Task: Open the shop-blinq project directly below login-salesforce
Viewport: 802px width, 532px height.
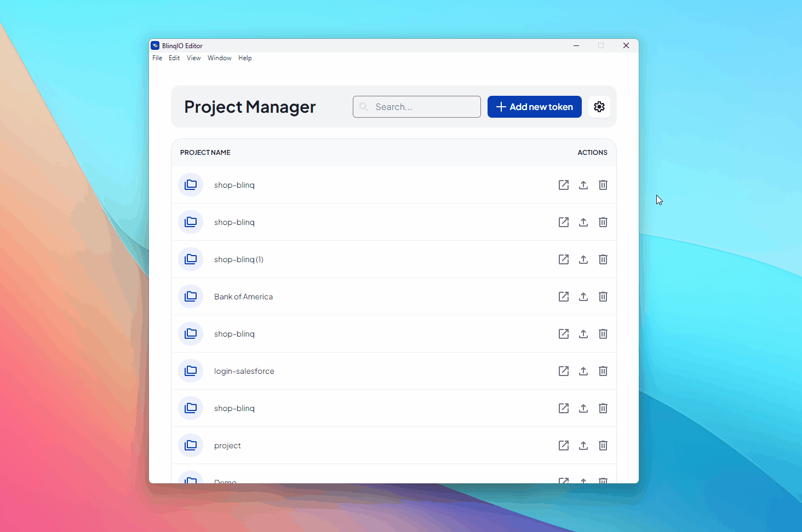Action: point(564,408)
